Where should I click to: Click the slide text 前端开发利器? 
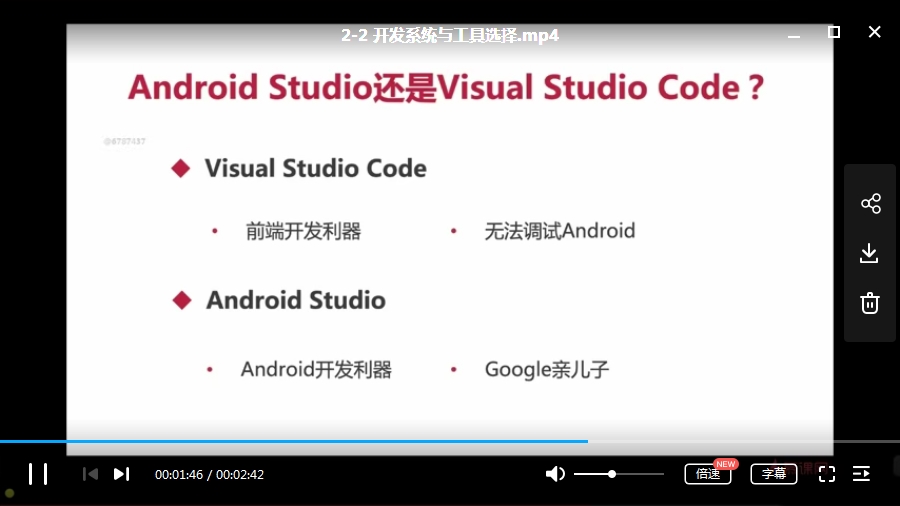[x=304, y=231]
